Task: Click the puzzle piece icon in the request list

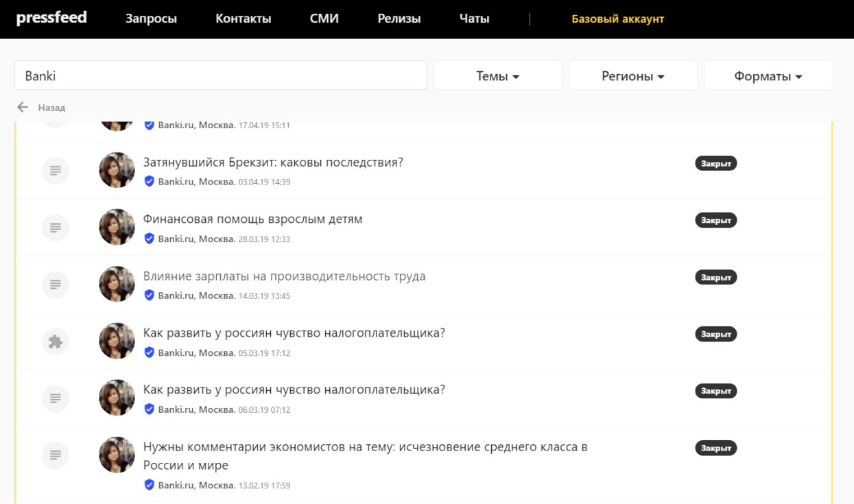Action: (x=56, y=341)
